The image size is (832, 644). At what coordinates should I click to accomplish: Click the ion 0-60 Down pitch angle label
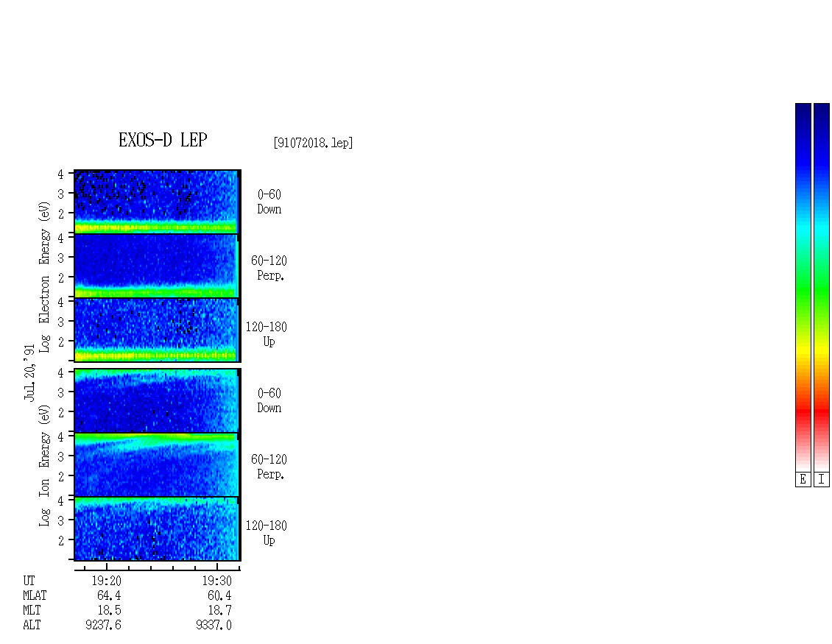[269, 400]
